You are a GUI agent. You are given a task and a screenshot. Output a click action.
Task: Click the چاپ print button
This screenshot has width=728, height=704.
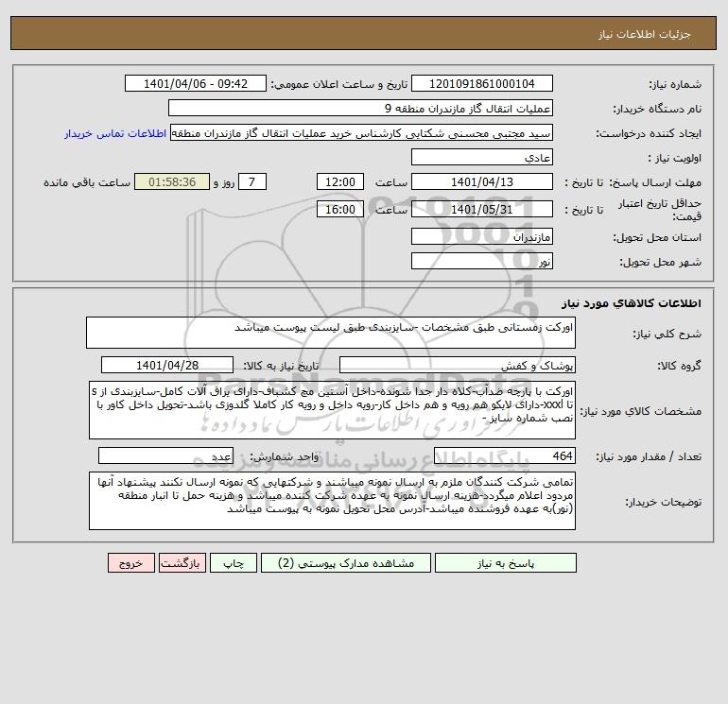point(234,563)
